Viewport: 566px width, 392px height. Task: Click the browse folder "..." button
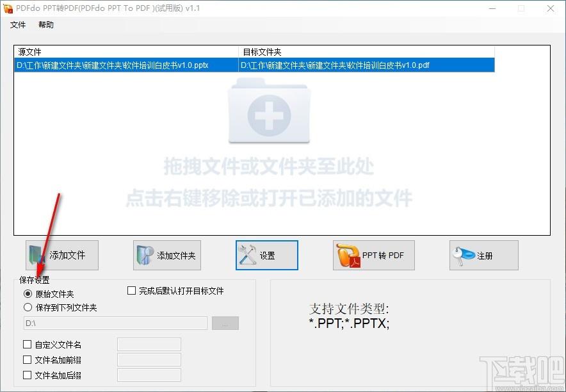click(x=225, y=323)
